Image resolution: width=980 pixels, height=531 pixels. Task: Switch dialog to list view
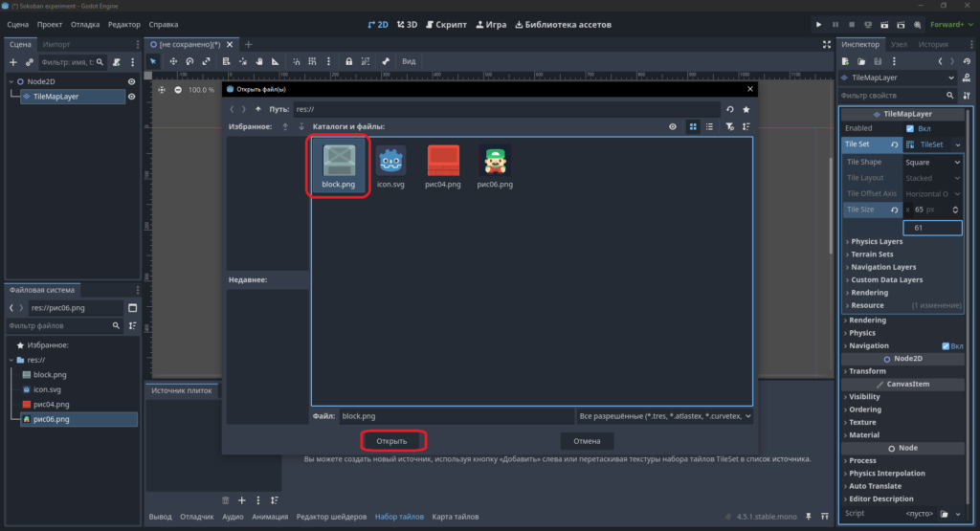[x=709, y=126]
